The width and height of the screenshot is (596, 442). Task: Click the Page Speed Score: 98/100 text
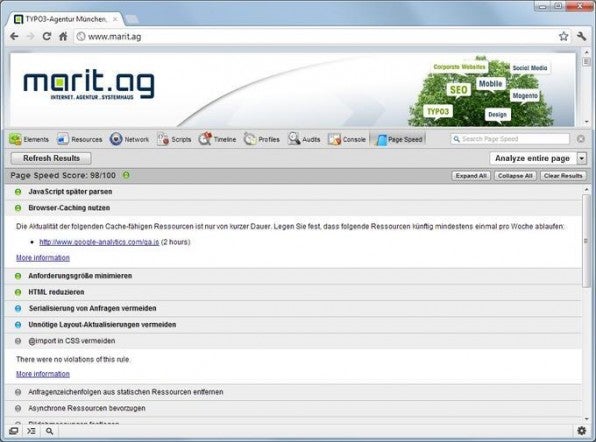point(63,175)
